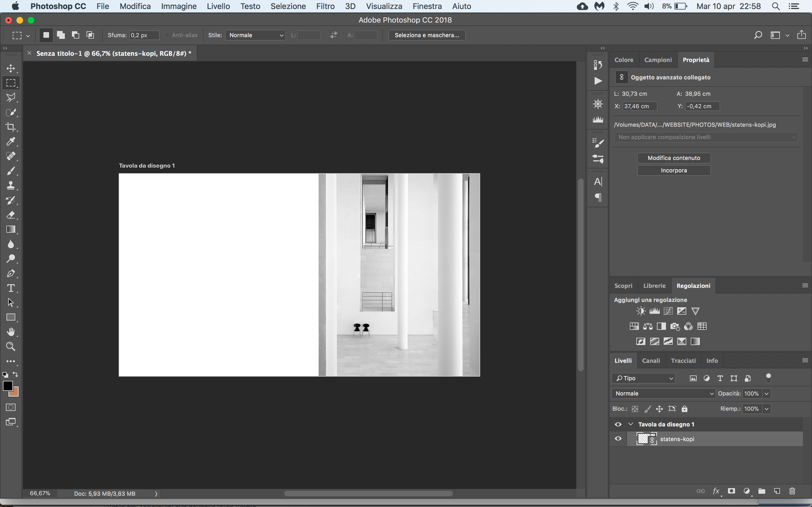812x507 pixels.
Task: Select the Move tool
Action: [x=11, y=68]
